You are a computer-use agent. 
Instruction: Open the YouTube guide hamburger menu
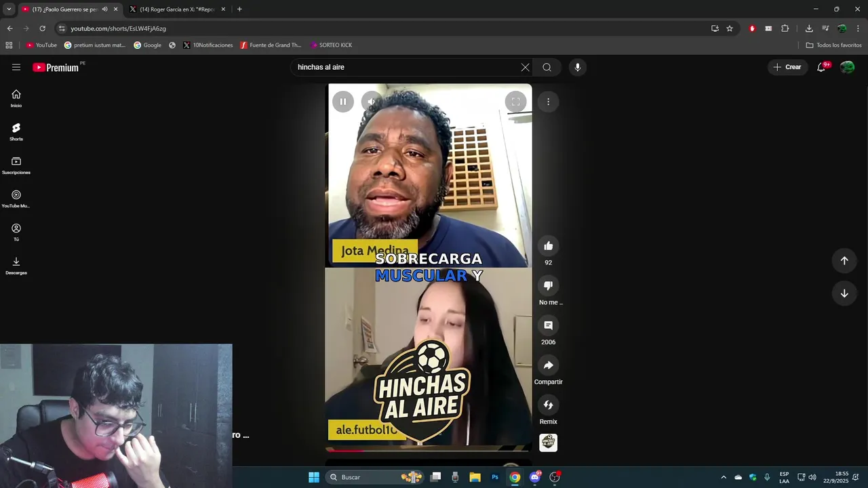(x=16, y=67)
